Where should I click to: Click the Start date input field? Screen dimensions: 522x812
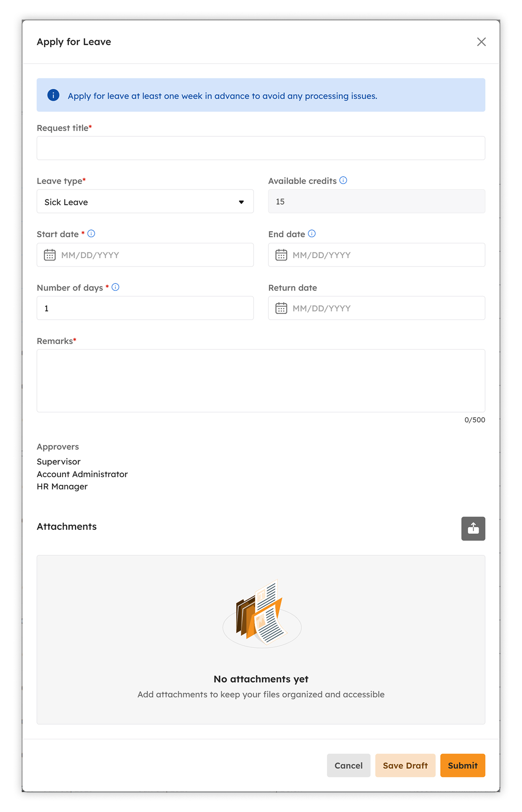145,255
